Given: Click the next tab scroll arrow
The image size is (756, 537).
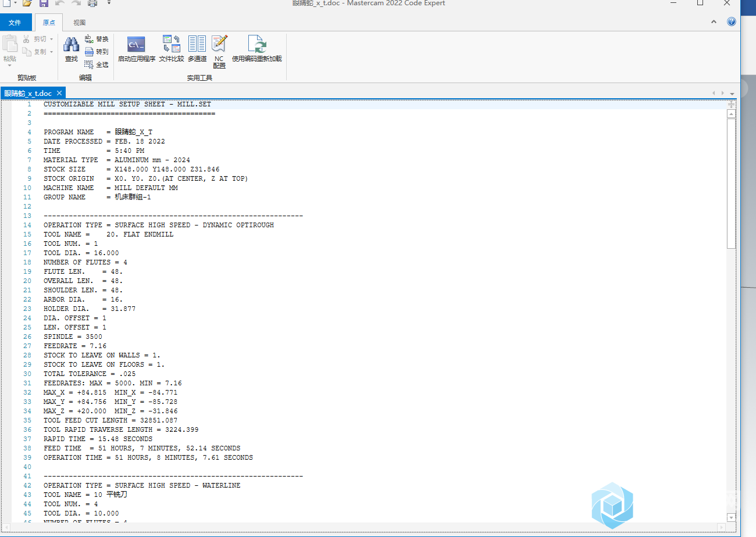Looking at the screenshot, I should (723, 93).
